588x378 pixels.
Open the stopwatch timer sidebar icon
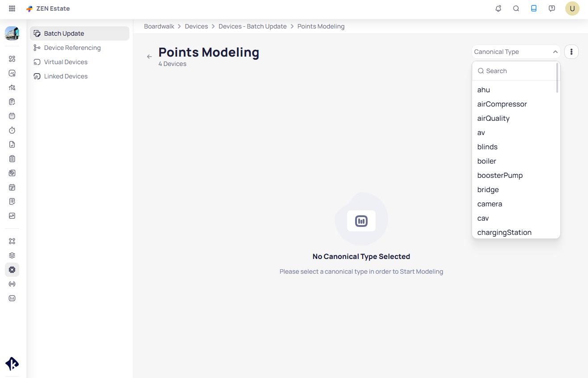click(x=12, y=130)
